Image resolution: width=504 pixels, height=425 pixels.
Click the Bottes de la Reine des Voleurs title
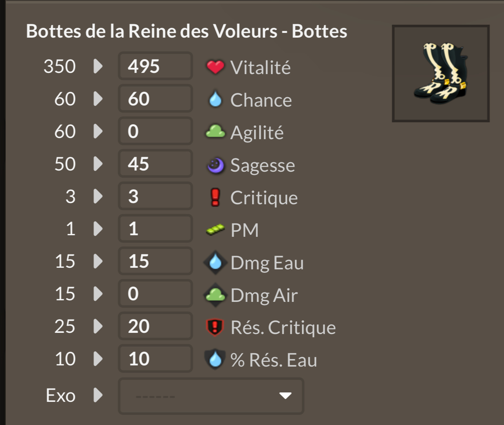point(186,31)
